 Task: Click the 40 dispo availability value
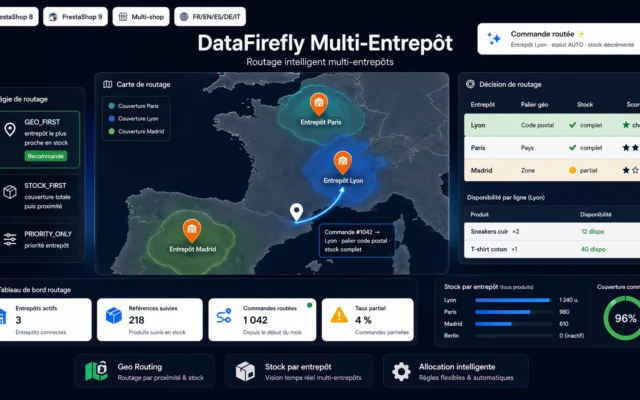[593, 249]
